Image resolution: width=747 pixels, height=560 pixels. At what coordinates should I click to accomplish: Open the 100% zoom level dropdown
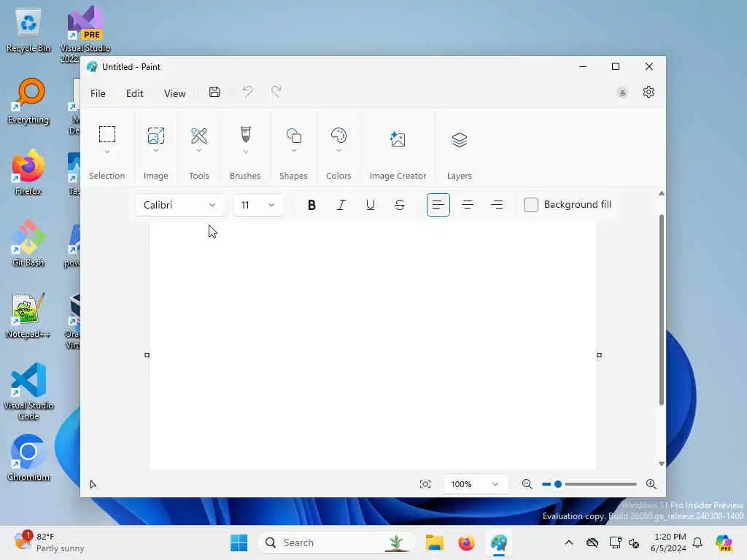coord(476,484)
